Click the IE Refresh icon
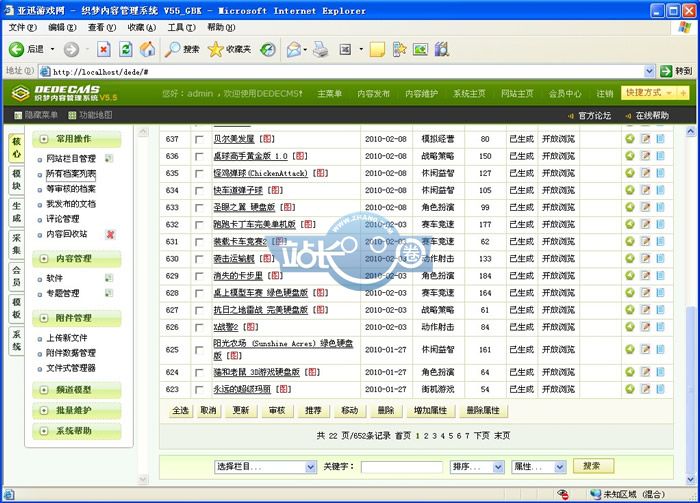Image resolution: width=700 pixels, height=503 pixels. (125, 49)
